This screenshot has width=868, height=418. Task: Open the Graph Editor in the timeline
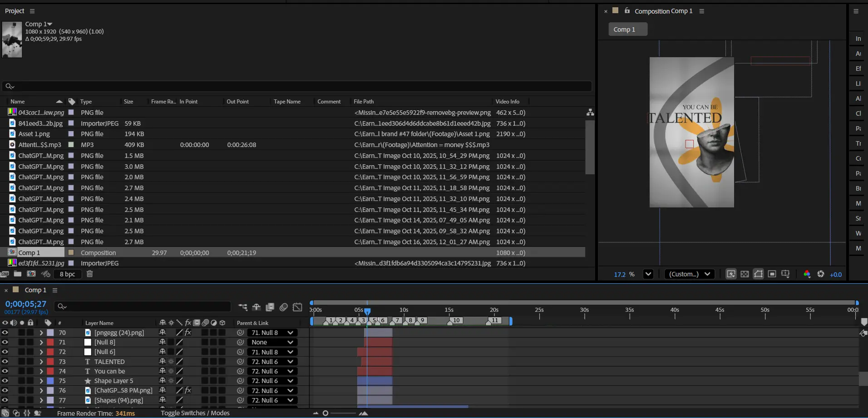tap(297, 307)
